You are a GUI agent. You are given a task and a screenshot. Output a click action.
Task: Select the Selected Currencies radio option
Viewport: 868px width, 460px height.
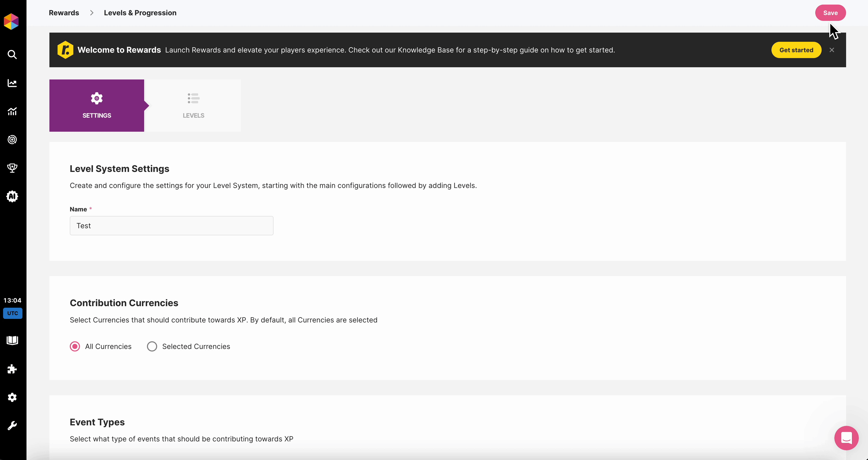(152, 346)
